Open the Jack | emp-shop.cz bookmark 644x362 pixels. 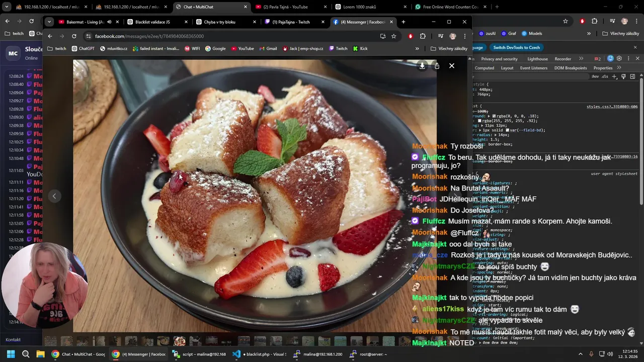click(303, 49)
